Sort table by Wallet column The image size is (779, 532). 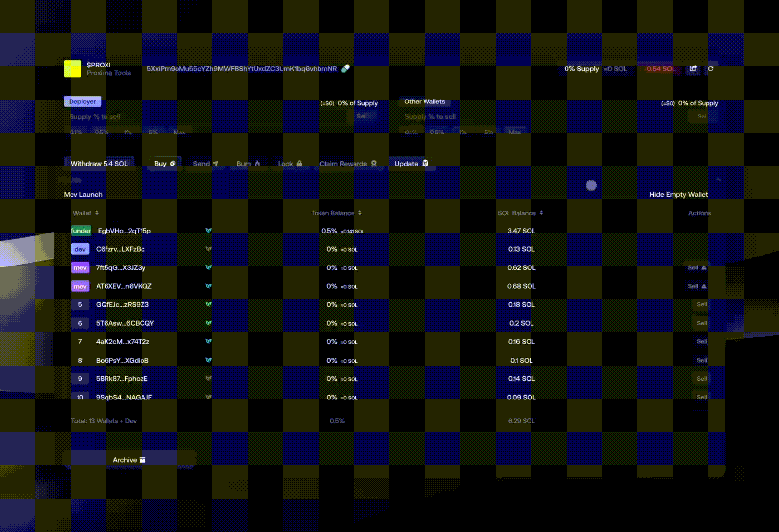tap(86, 213)
